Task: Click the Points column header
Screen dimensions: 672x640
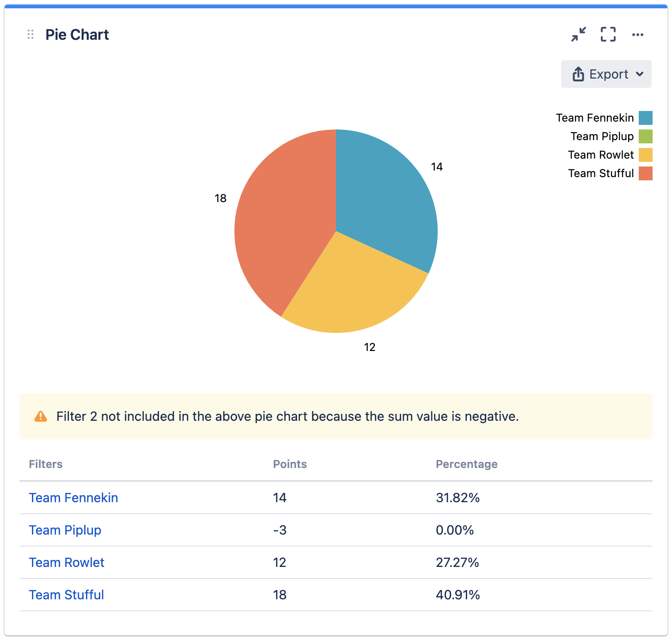Action: pyautogui.click(x=290, y=464)
